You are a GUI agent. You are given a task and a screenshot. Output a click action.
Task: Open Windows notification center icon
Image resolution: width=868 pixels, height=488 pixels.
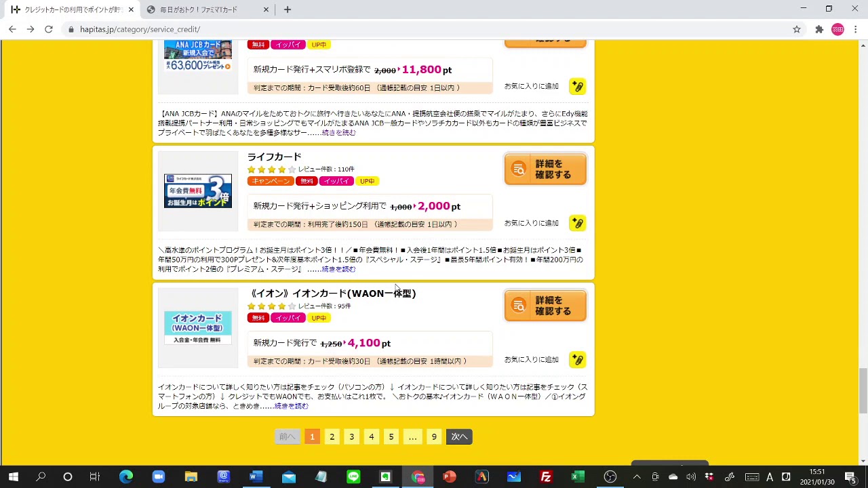[x=850, y=476]
